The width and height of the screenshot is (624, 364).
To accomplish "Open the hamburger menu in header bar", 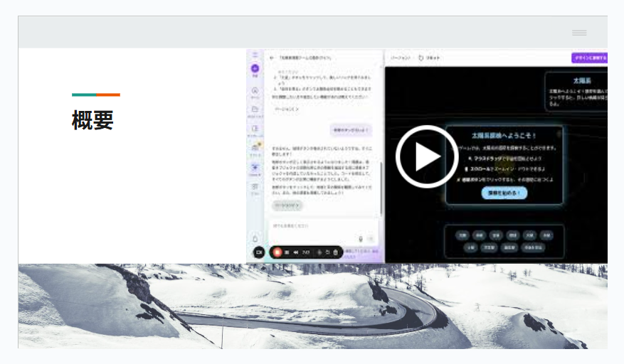I will pos(579,33).
